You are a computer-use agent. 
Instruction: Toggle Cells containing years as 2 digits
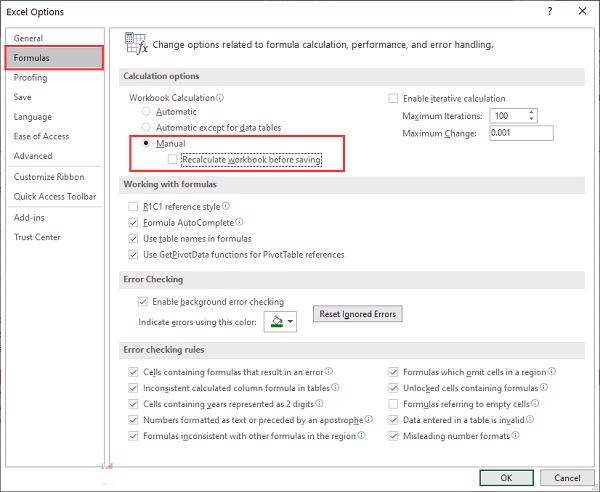point(133,404)
